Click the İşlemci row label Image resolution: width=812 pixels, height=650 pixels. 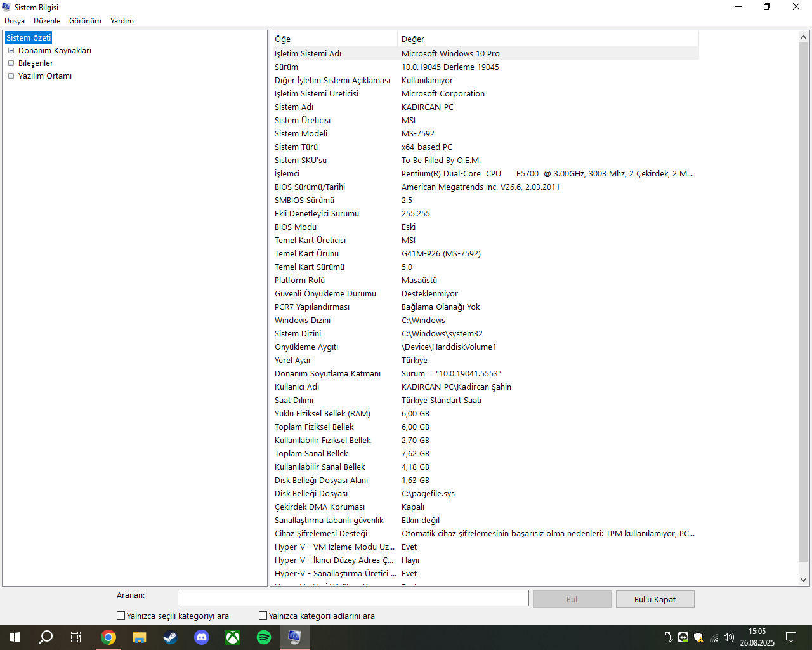287,173
